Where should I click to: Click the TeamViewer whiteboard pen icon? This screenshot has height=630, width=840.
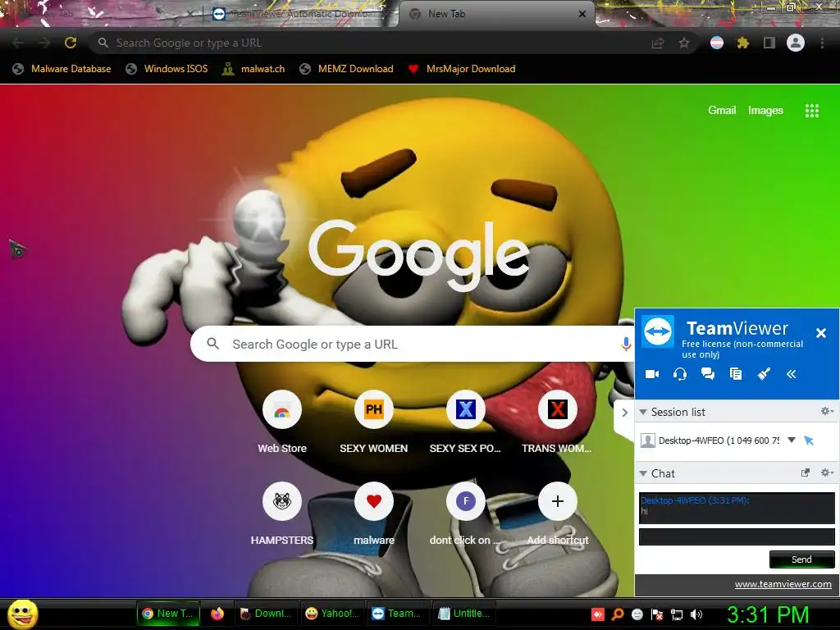764,374
